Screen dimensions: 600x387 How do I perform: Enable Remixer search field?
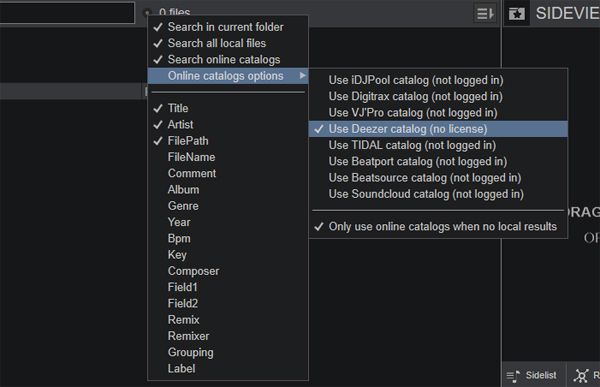(228, 336)
